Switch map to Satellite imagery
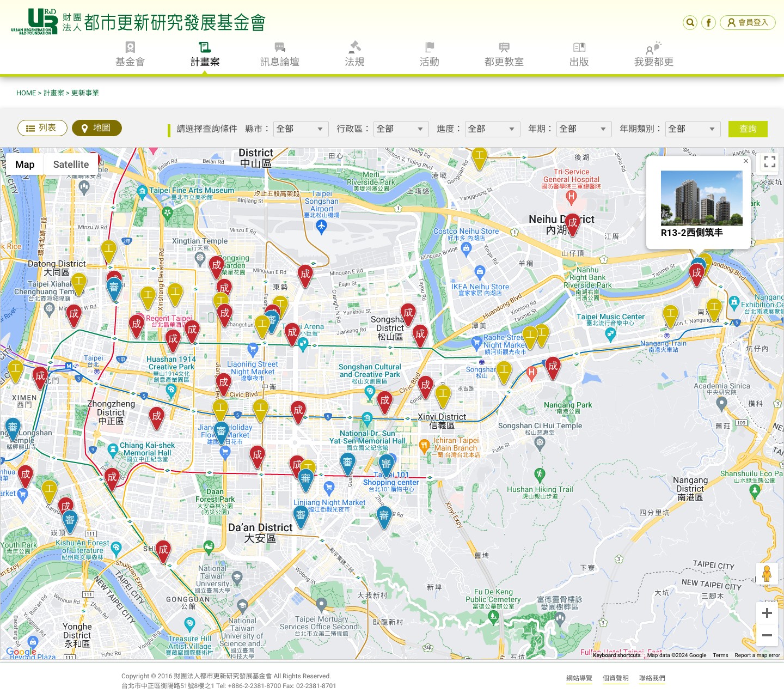784x699 pixels. [x=71, y=165]
